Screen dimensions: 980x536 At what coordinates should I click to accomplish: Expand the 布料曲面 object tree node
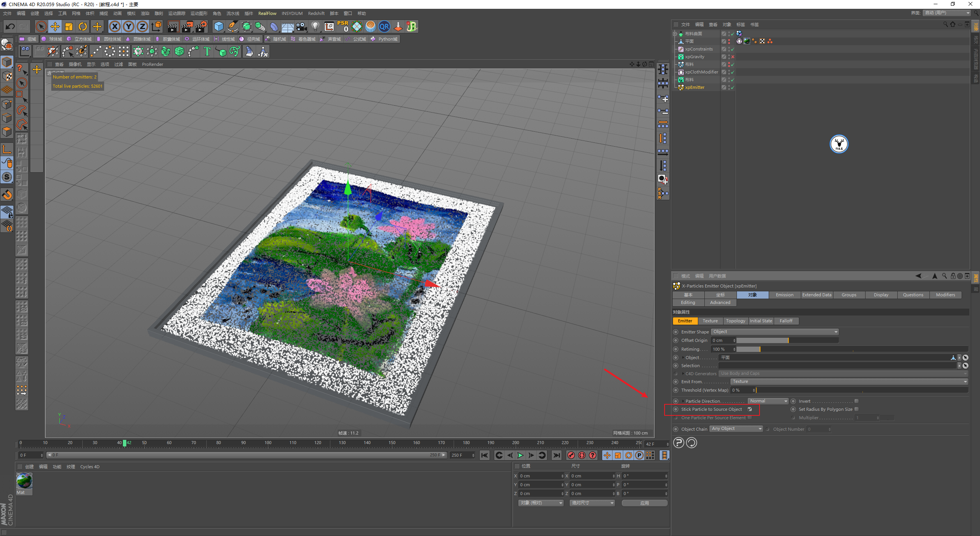click(675, 34)
